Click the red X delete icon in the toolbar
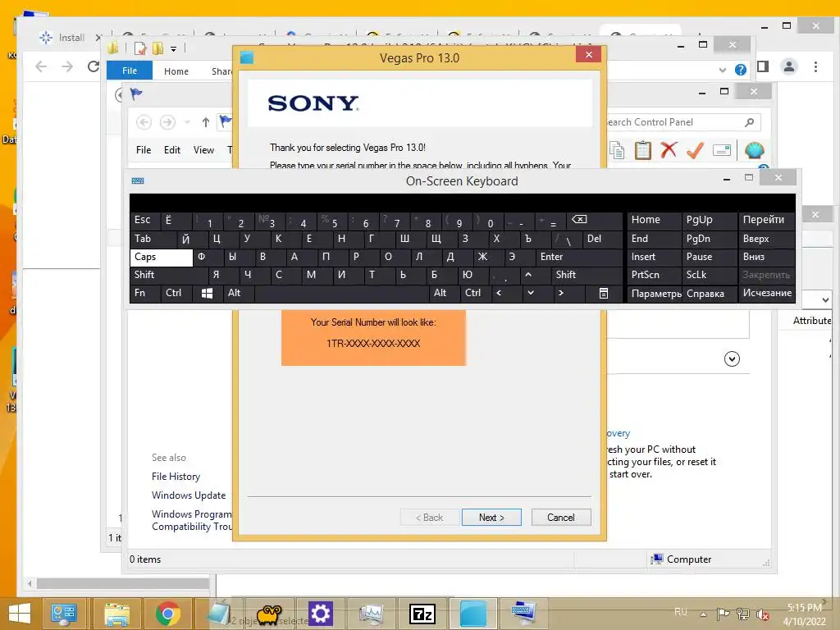840x630 pixels. (x=669, y=150)
